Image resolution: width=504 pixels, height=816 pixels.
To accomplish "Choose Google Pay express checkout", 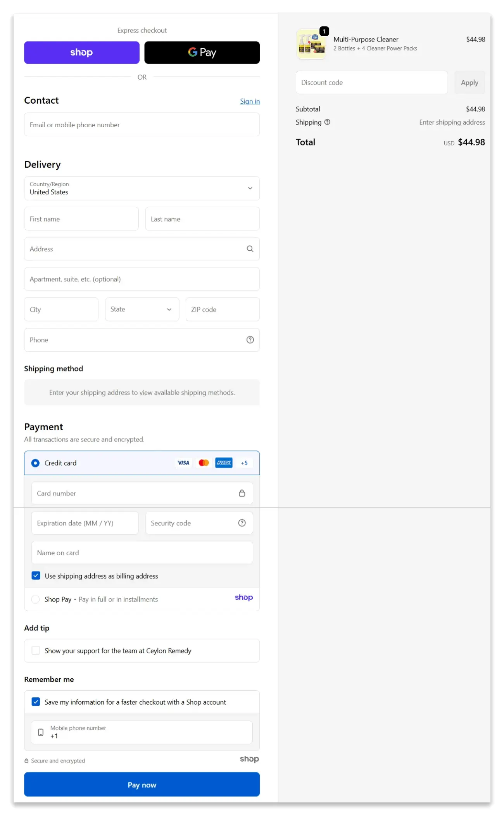I will point(202,53).
